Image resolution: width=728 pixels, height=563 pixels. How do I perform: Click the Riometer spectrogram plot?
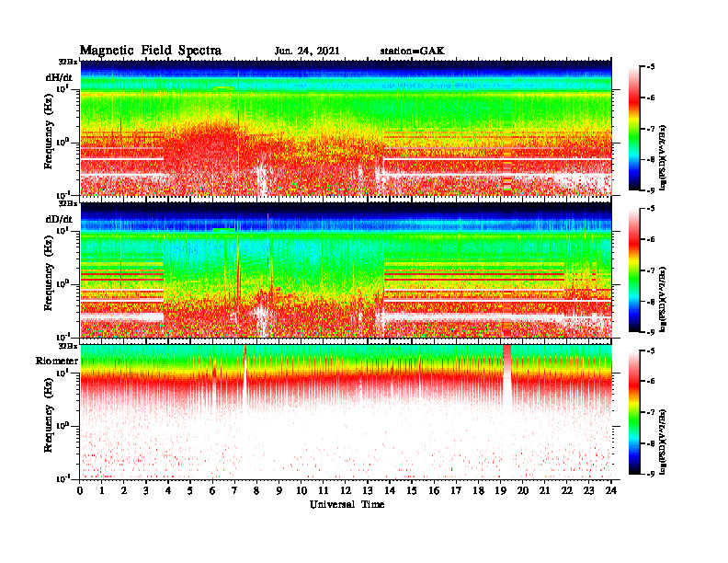coord(347,411)
